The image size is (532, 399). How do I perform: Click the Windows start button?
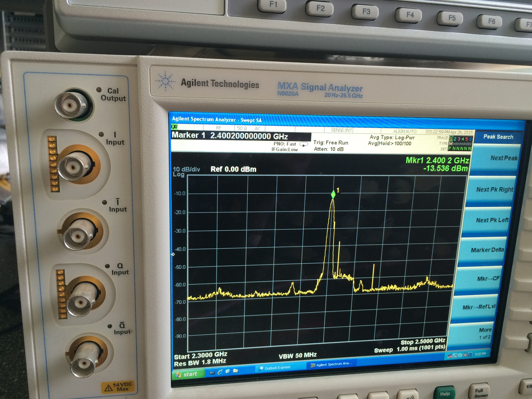(x=187, y=374)
